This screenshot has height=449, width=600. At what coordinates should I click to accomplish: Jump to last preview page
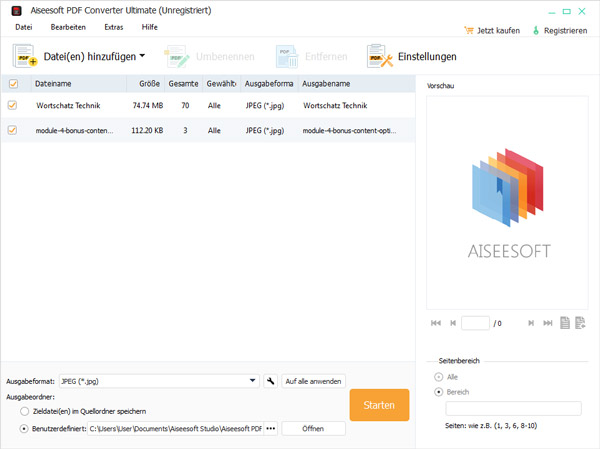click(547, 323)
